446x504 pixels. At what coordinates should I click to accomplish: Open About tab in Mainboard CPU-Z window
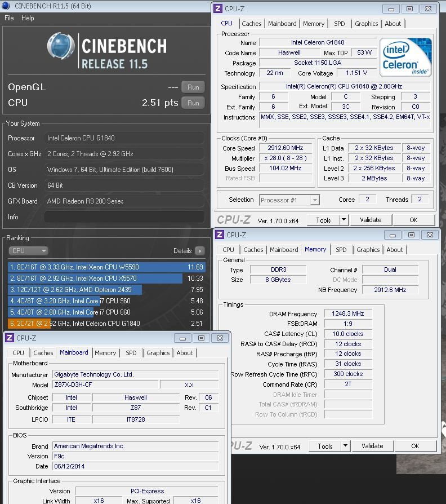coord(185,353)
